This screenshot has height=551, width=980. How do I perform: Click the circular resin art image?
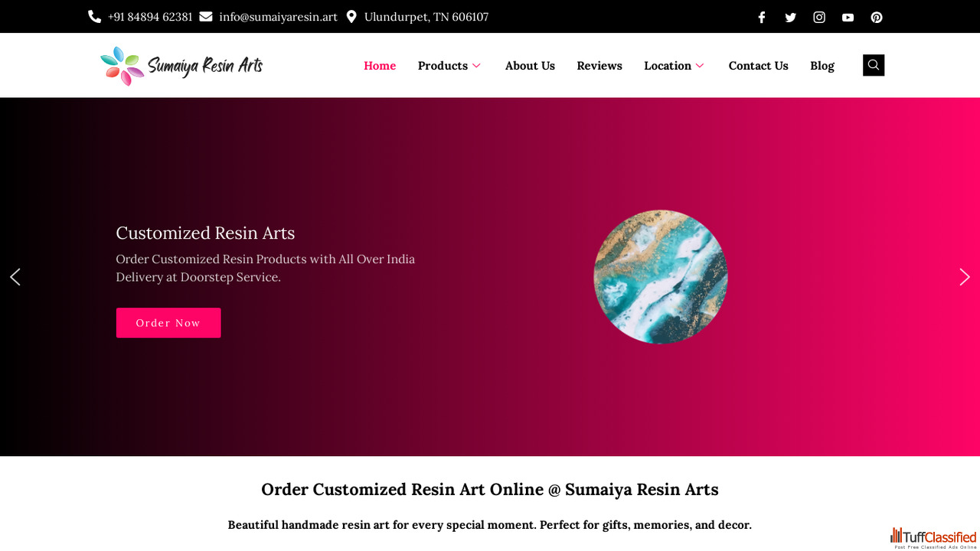[661, 277]
